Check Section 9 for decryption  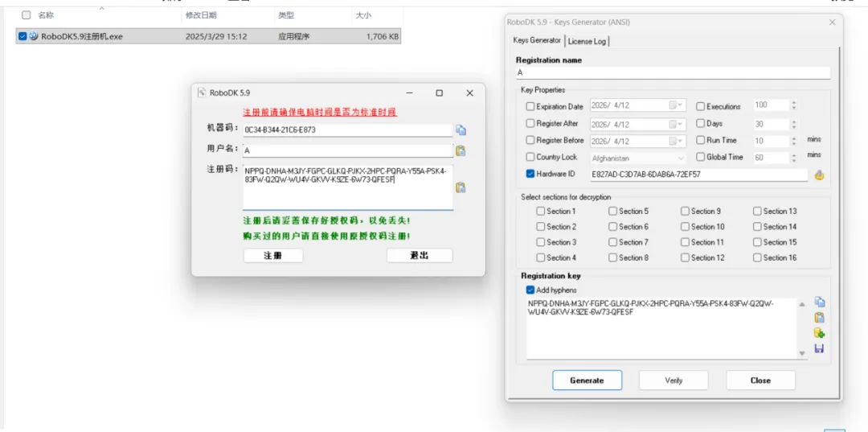[685, 211]
